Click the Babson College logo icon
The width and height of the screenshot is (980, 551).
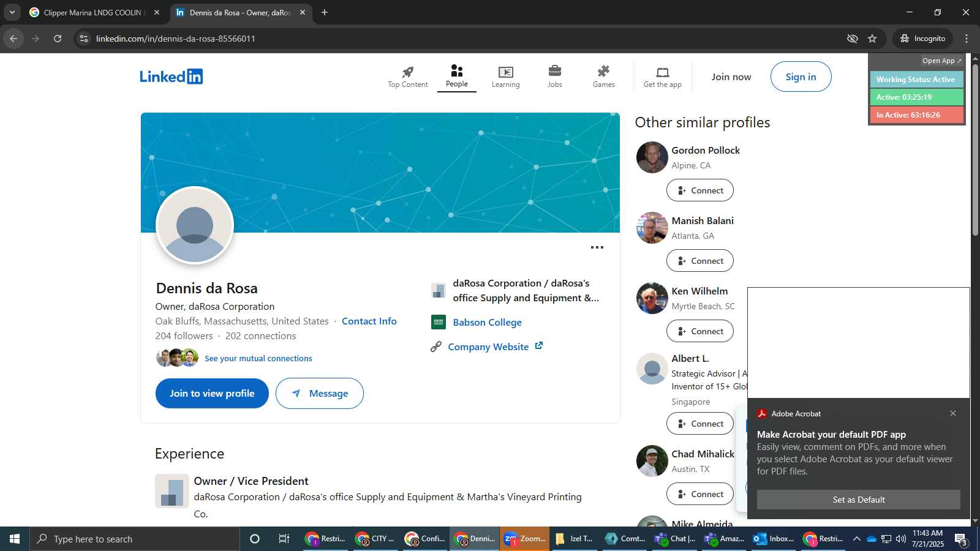pyautogui.click(x=439, y=322)
